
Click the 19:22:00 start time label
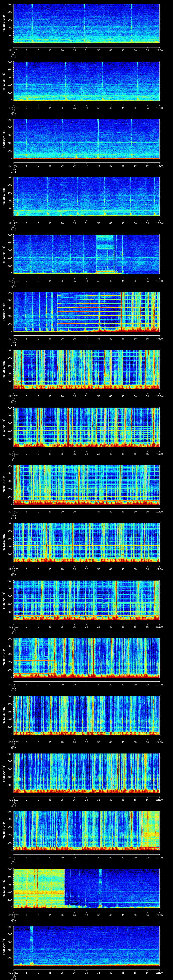pos(13,684)
